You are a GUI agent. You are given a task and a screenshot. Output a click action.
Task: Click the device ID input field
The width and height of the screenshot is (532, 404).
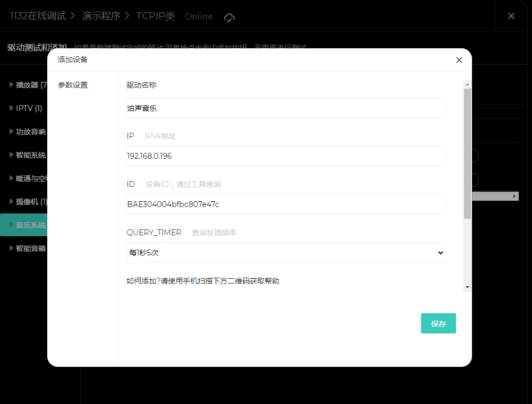coord(286,204)
